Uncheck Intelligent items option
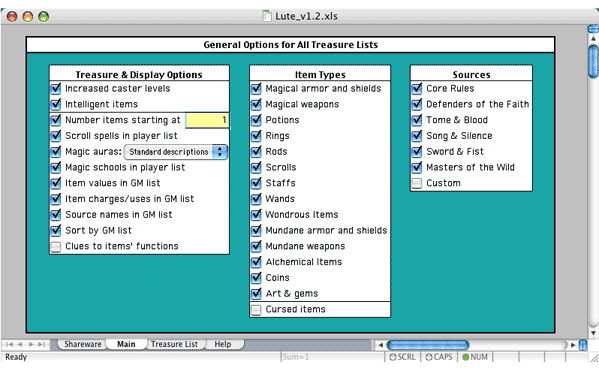Image resolution: width=599 pixels, height=368 pixels. click(56, 104)
